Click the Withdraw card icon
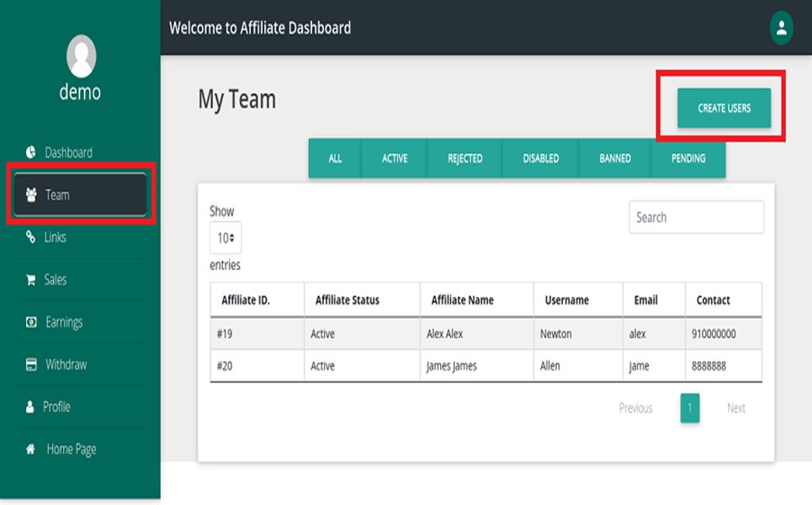Image resolution: width=812 pixels, height=505 pixels. tap(31, 364)
